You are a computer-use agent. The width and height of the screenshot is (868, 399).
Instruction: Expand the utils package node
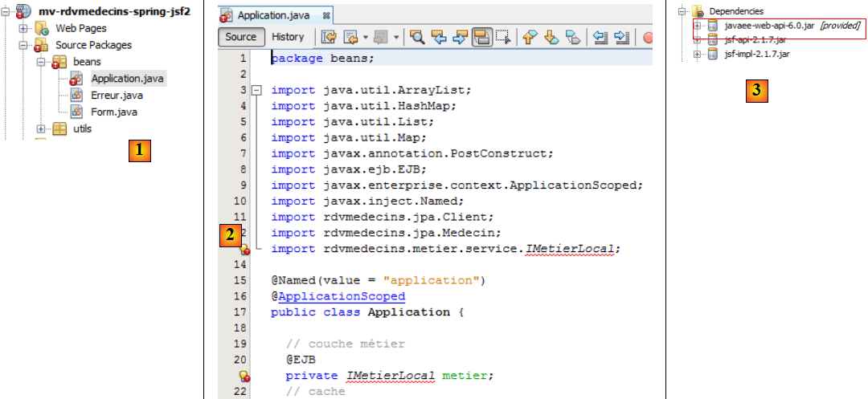click(41, 129)
